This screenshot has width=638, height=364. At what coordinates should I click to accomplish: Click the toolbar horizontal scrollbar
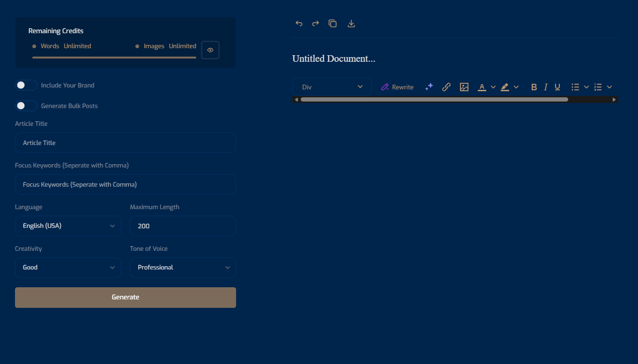point(434,100)
